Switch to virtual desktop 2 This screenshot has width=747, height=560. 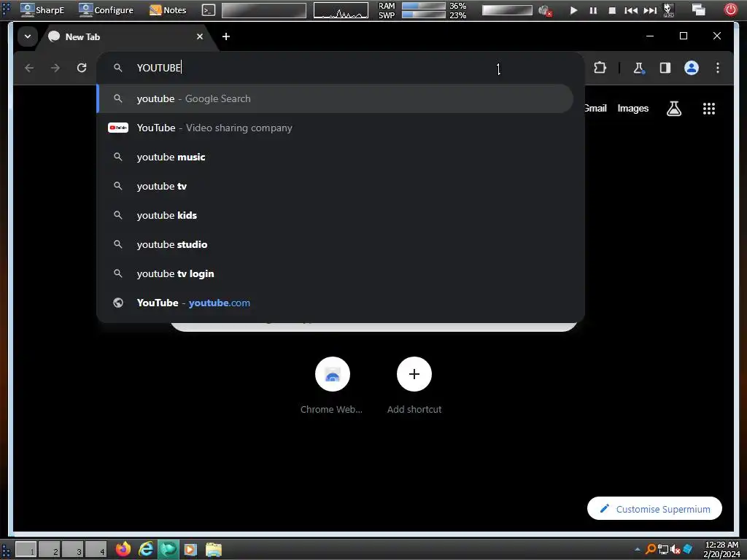[x=49, y=550]
